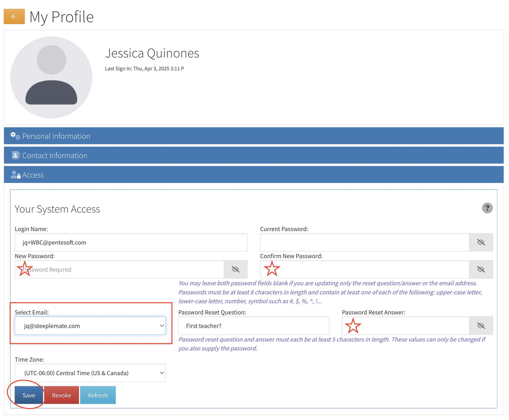Toggle Current Password visibility eye
509x420 pixels.
pos(481,242)
